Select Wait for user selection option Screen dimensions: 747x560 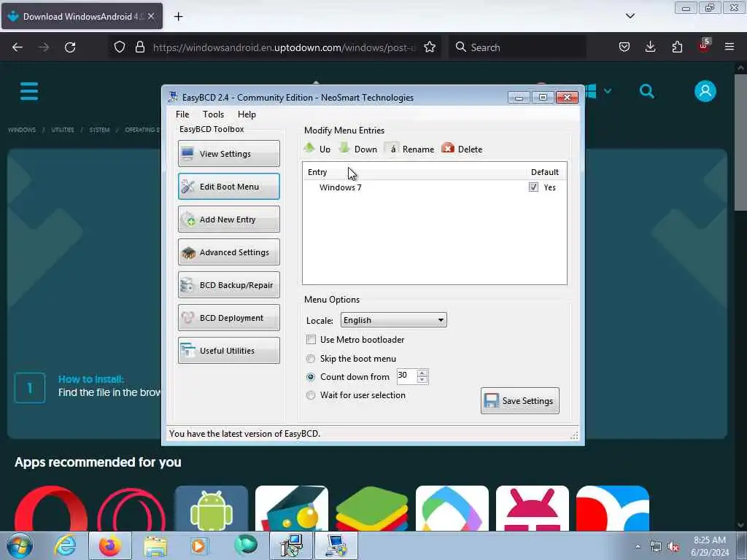[311, 394]
